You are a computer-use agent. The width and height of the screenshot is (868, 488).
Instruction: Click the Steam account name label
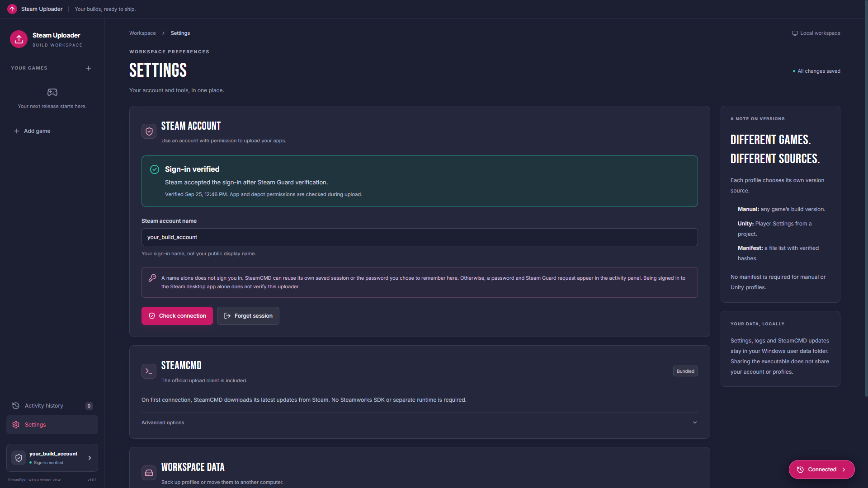click(169, 221)
